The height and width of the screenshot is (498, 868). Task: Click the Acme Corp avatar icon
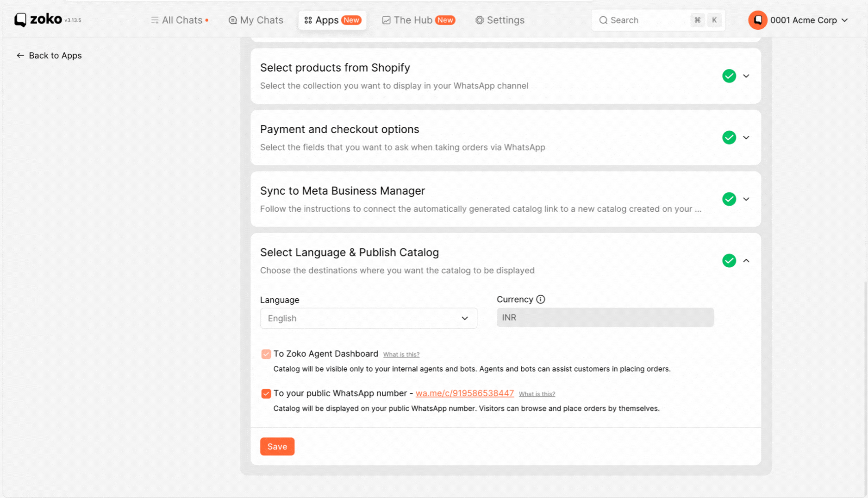757,20
